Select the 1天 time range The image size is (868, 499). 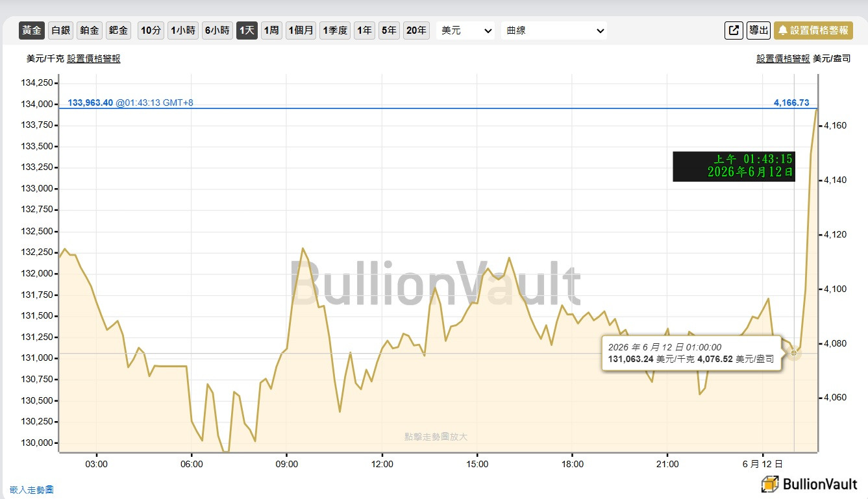(247, 30)
